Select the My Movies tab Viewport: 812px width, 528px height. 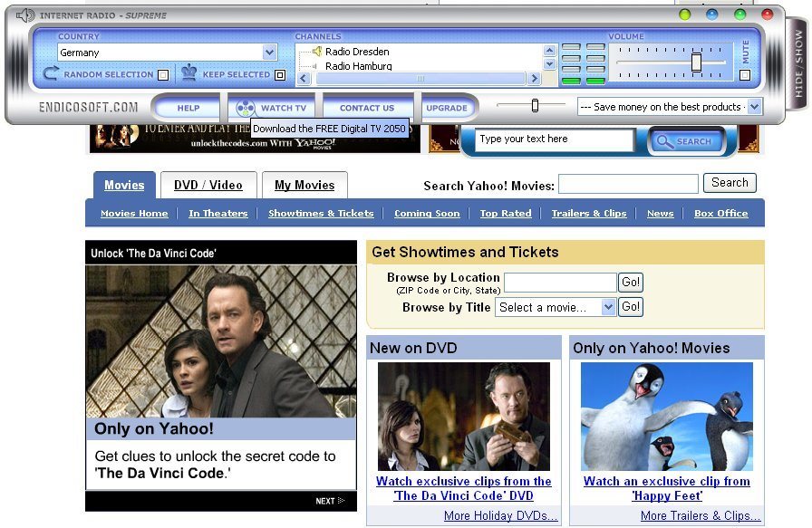click(304, 184)
